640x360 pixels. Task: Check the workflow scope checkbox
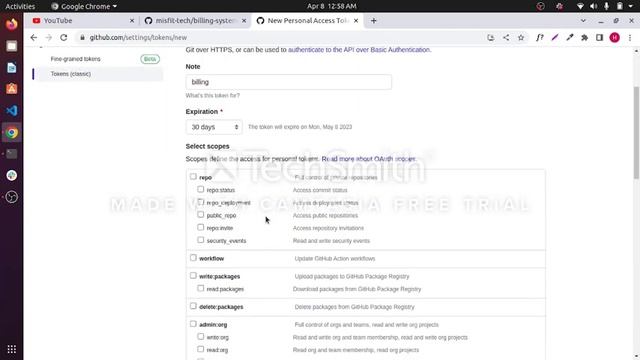[193, 258]
